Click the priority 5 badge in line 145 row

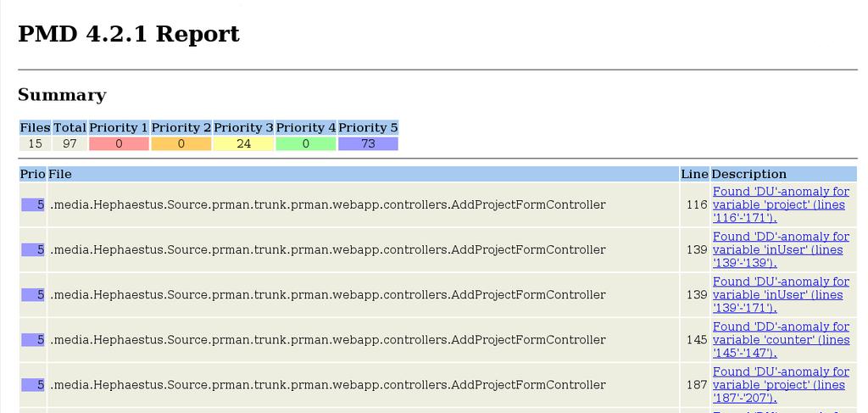(x=33, y=340)
